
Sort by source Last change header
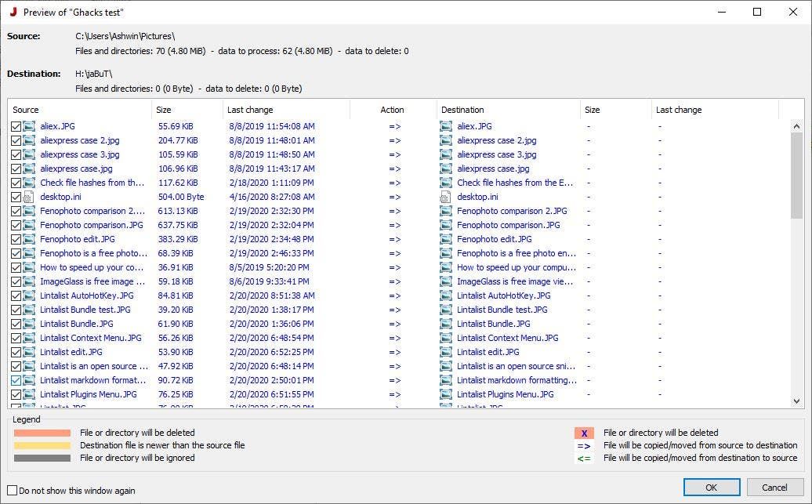click(x=286, y=110)
